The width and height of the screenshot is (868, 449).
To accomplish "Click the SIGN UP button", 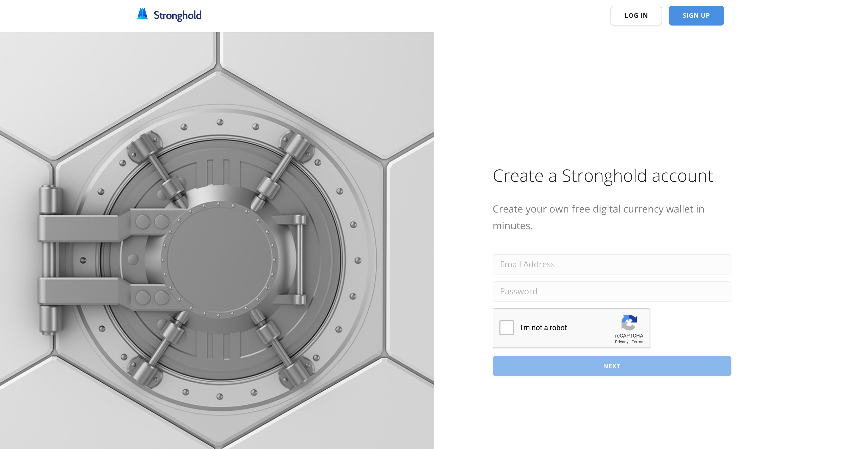I will pos(696,15).
